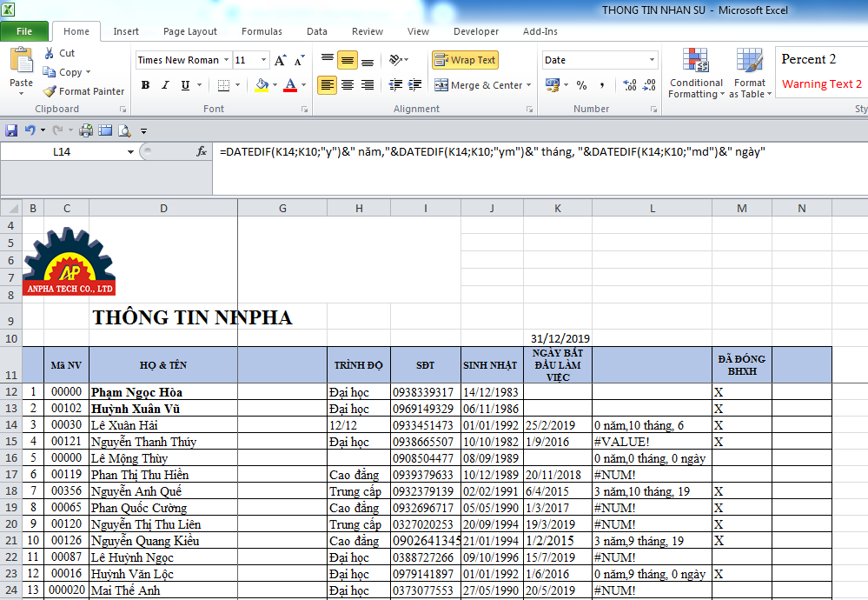Increase font size with Grow Font

pos(281,60)
